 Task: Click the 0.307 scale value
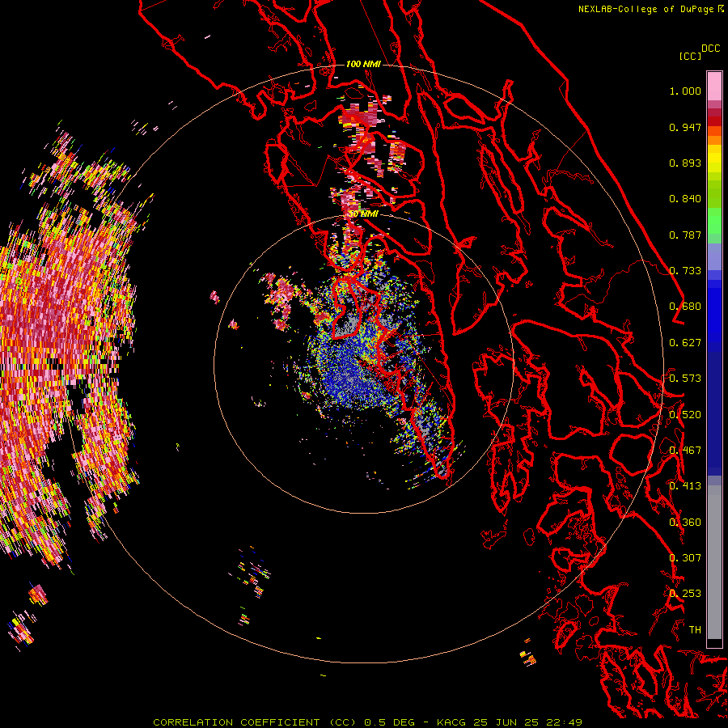pos(685,558)
